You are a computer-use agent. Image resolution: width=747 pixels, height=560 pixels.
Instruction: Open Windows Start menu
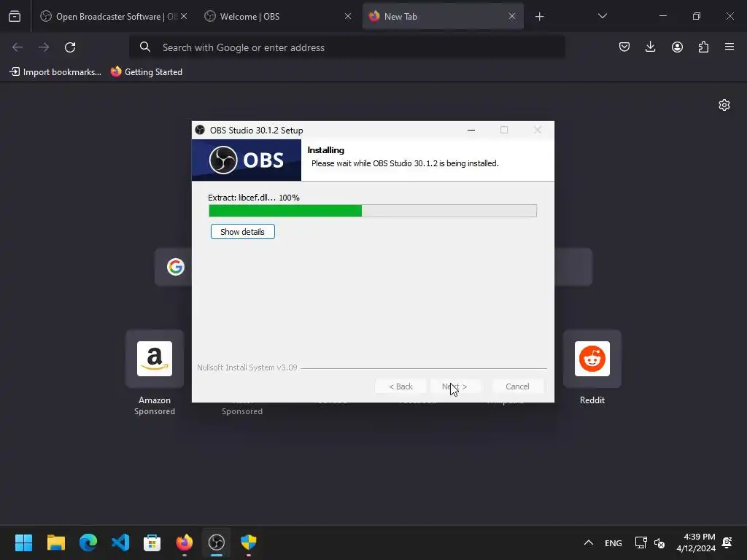[x=24, y=542]
